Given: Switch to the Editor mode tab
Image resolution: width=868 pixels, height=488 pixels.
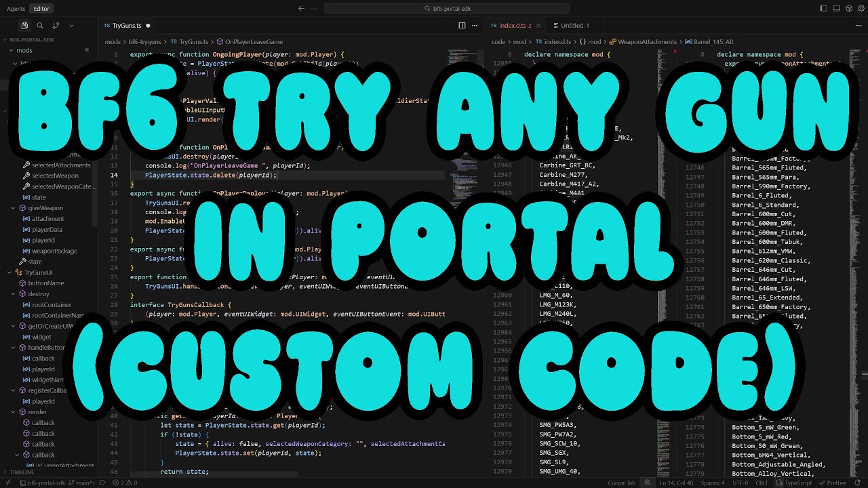Looking at the screenshot, I should [x=41, y=9].
